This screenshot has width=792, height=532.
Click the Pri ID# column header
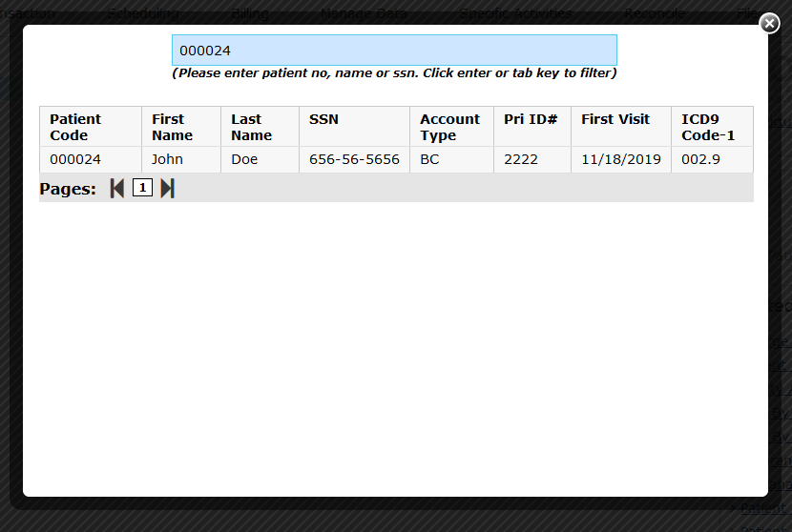click(x=531, y=119)
